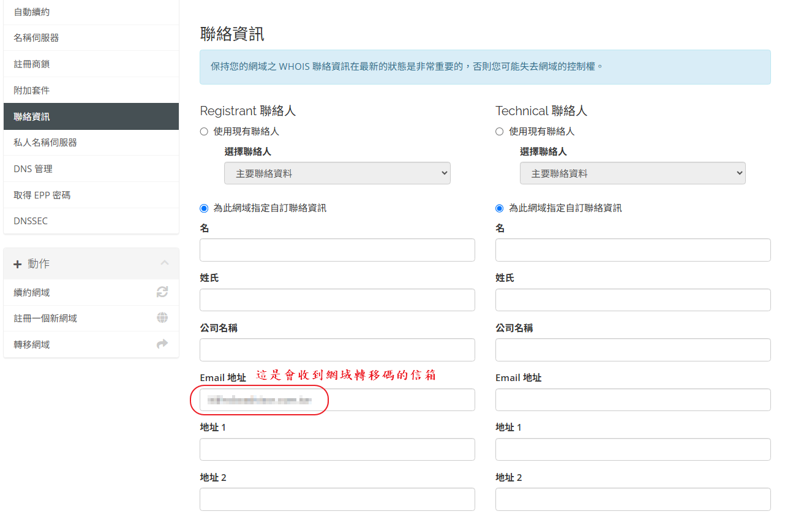Select Technical 使用現有聯絡人 radio button
This screenshot has height=514, width=812.
pos(499,132)
